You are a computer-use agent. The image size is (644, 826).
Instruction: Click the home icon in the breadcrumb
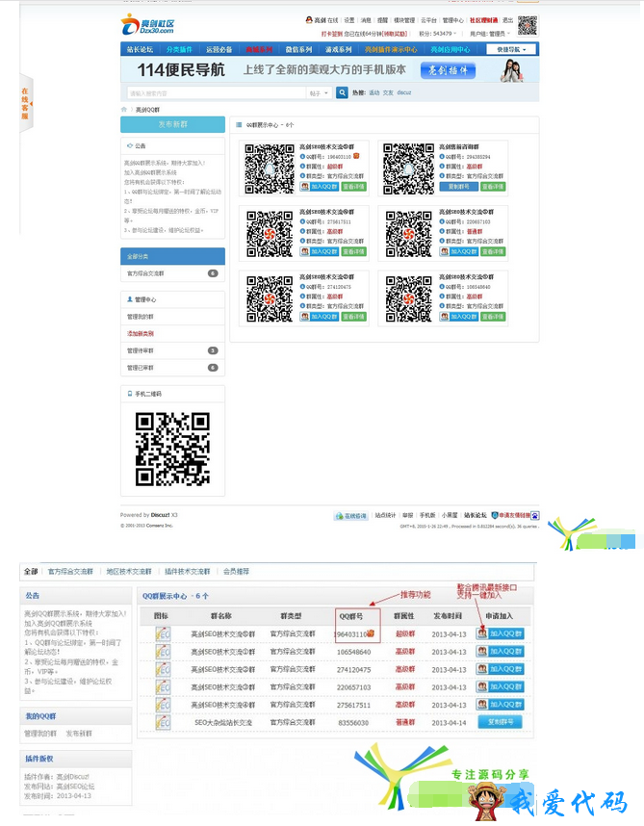(124, 110)
